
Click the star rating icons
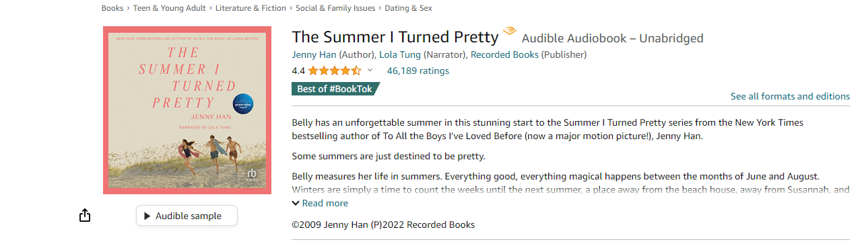tap(335, 71)
